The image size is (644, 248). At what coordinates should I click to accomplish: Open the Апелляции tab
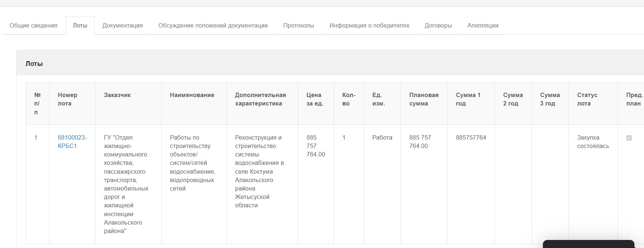click(x=483, y=25)
